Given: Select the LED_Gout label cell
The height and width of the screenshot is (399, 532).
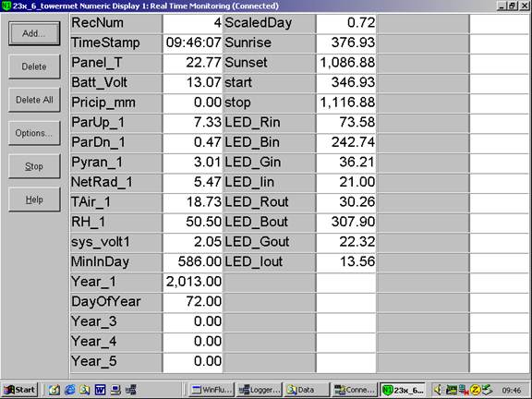Looking at the screenshot, I should pos(270,243).
